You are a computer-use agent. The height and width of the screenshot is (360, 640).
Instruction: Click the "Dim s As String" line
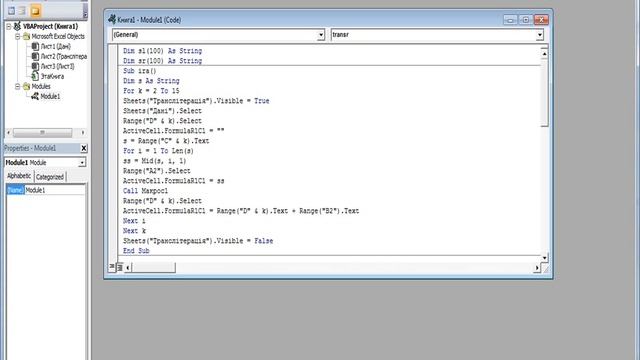151,81
